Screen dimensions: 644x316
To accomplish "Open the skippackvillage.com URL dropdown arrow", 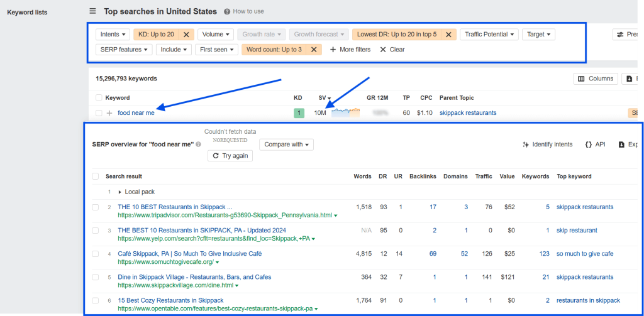I will [x=237, y=285].
